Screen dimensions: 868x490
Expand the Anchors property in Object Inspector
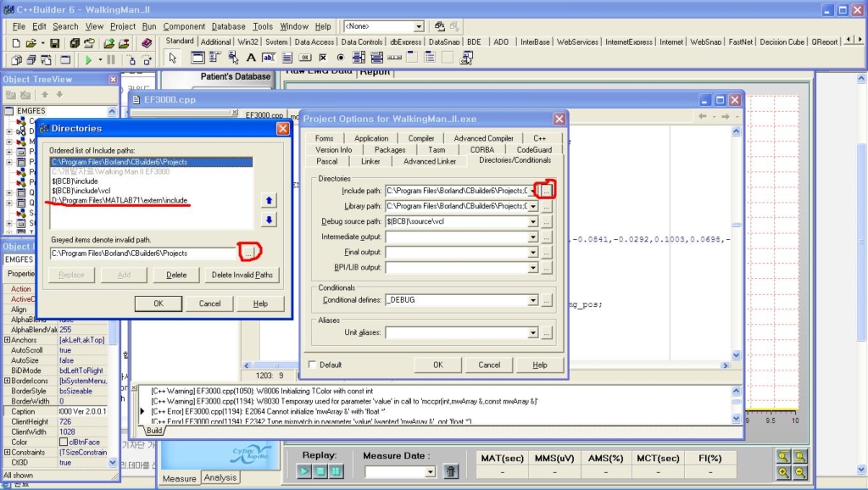coord(7,340)
